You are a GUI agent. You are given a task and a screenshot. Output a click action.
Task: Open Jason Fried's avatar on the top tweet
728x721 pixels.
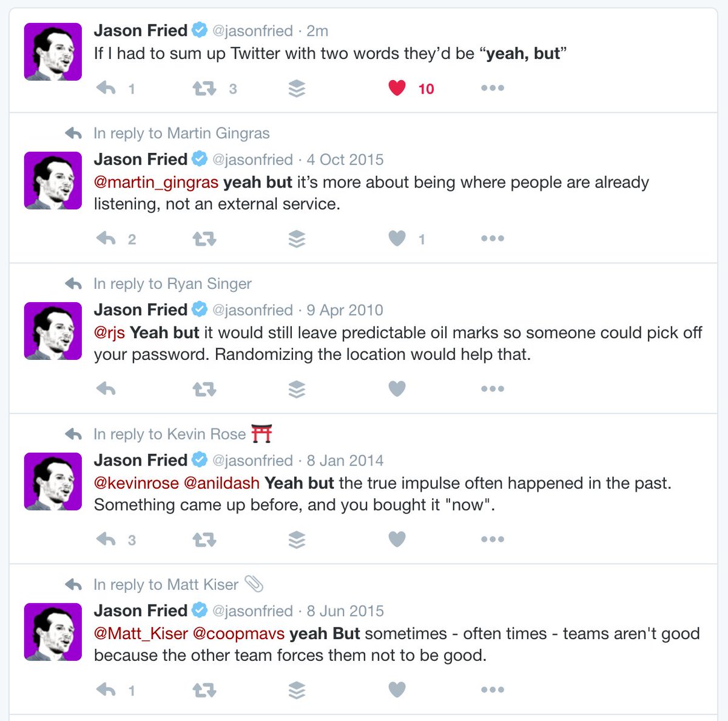(x=53, y=52)
